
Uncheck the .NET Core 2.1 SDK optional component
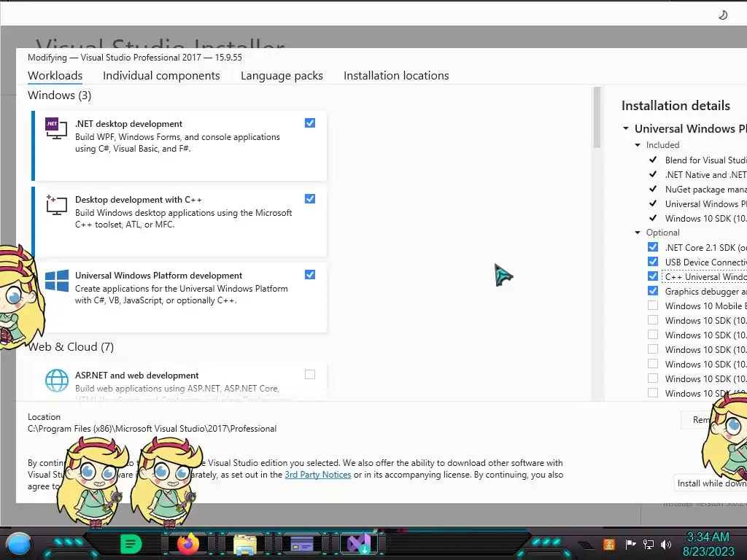pyautogui.click(x=653, y=246)
